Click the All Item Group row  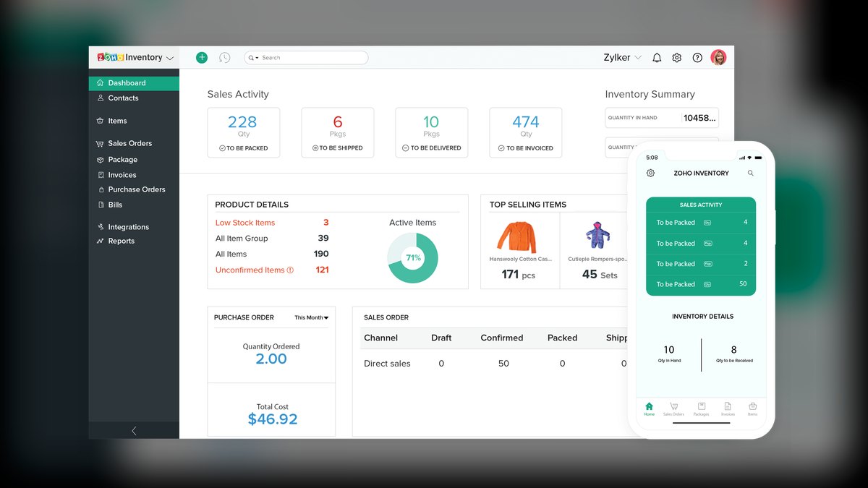click(x=272, y=239)
